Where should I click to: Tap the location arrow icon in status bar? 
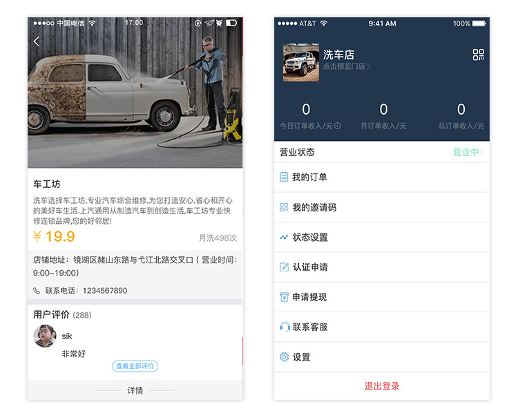tap(209, 23)
